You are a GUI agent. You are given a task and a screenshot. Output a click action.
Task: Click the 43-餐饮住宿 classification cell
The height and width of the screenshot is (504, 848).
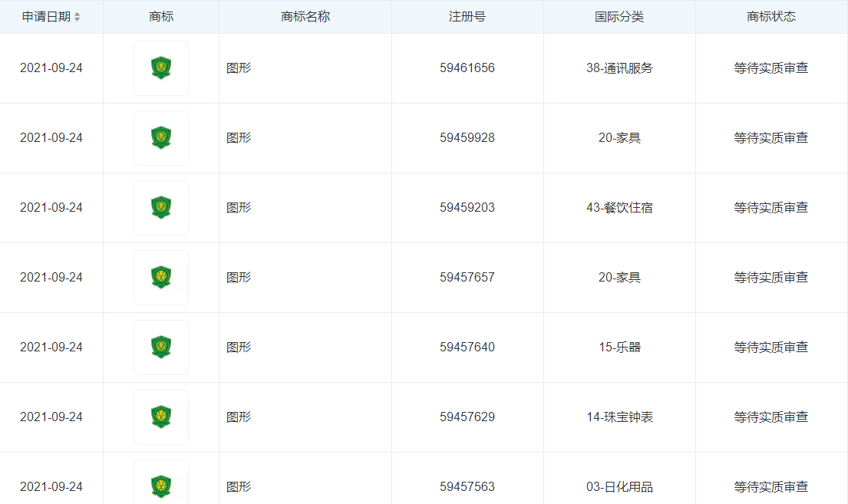[619, 208]
